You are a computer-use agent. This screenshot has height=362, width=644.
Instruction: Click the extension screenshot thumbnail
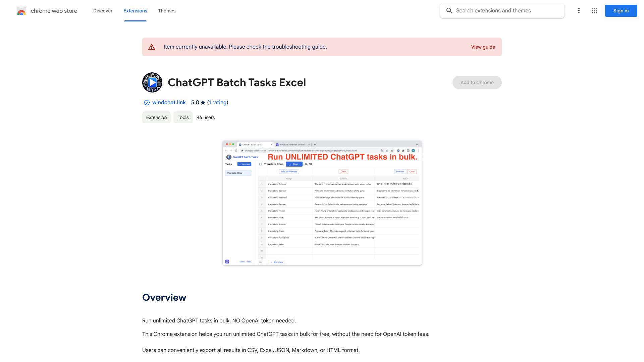point(322,202)
